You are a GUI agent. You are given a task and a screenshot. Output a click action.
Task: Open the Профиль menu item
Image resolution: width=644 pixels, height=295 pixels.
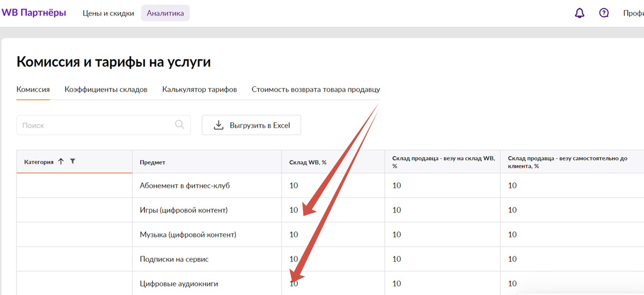point(633,13)
